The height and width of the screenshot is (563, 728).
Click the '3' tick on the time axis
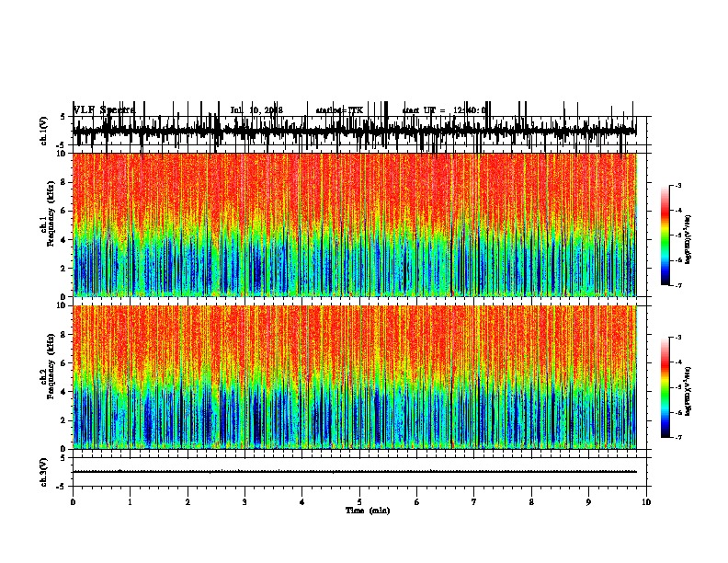click(245, 502)
